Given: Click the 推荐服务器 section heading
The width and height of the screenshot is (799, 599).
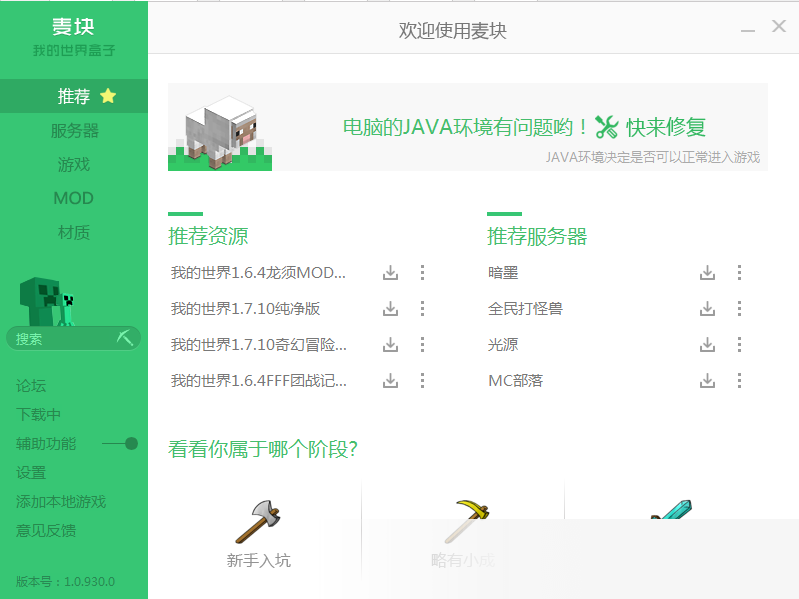Looking at the screenshot, I should [x=537, y=236].
